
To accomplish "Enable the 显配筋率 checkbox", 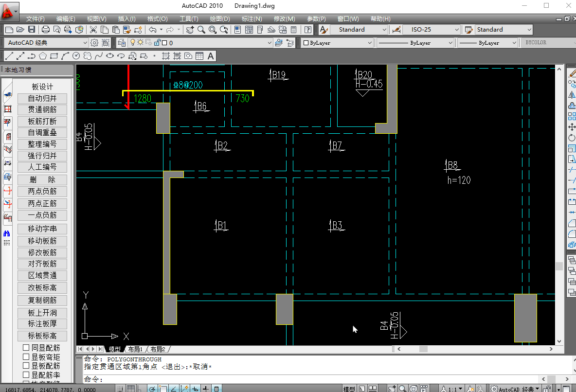I will click(26, 374).
